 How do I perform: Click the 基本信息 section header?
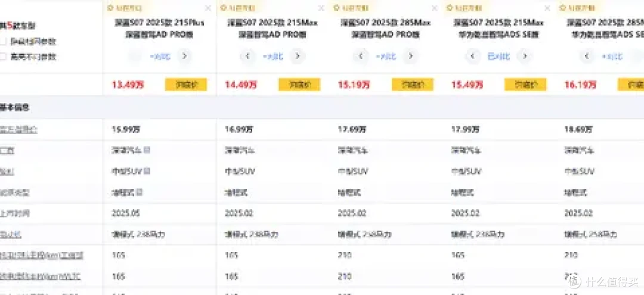(14, 108)
